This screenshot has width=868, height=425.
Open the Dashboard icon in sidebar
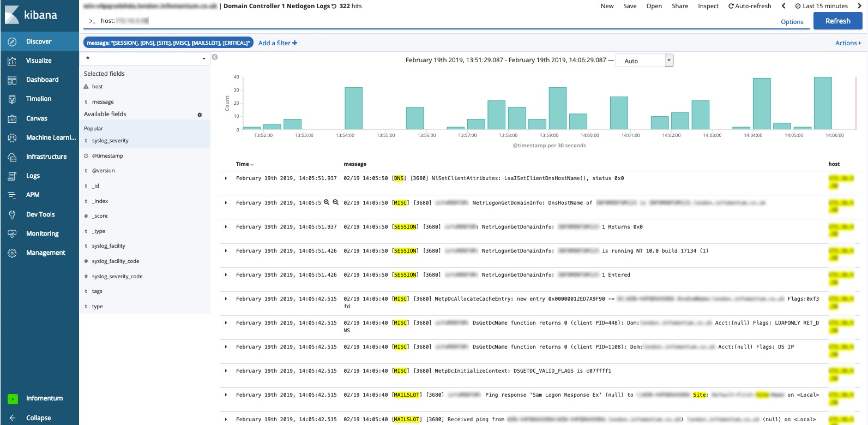pos(12,80)
